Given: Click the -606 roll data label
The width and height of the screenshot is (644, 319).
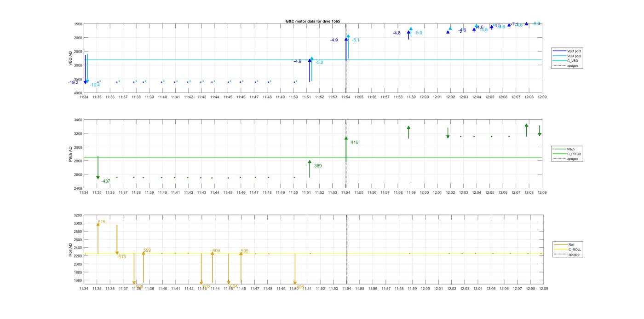Looking at the screenshot, I should point(299,287).
